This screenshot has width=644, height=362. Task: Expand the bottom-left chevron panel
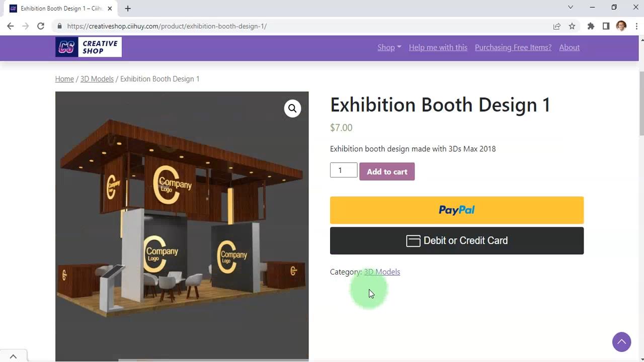pos(13,356)
